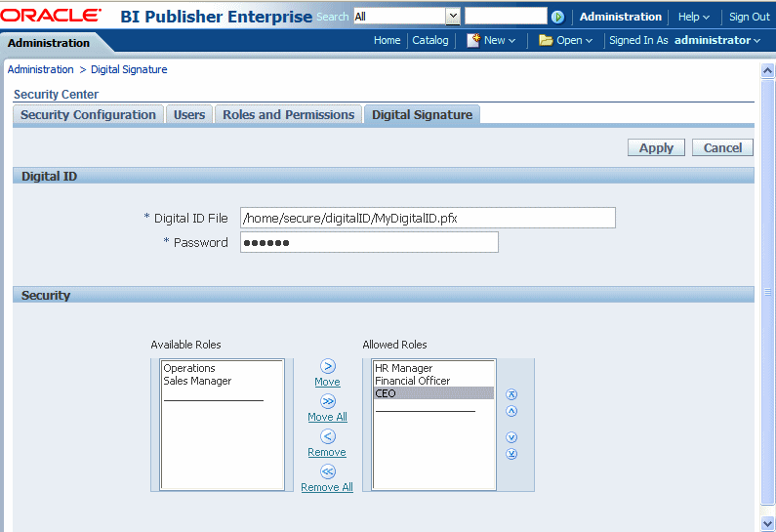Click the New document icon
The width and height of the screenshot is (776, 532).
pos(473,41)
